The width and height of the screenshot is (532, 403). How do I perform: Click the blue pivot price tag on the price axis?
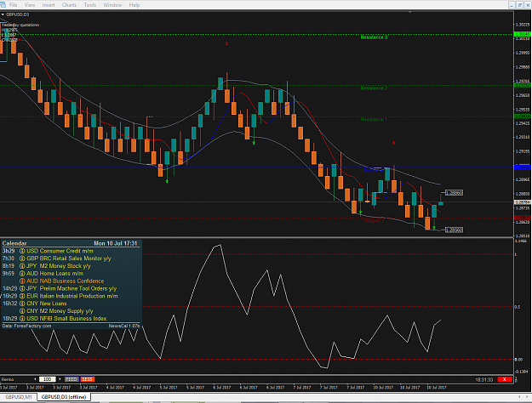click(x=523, y=167)
